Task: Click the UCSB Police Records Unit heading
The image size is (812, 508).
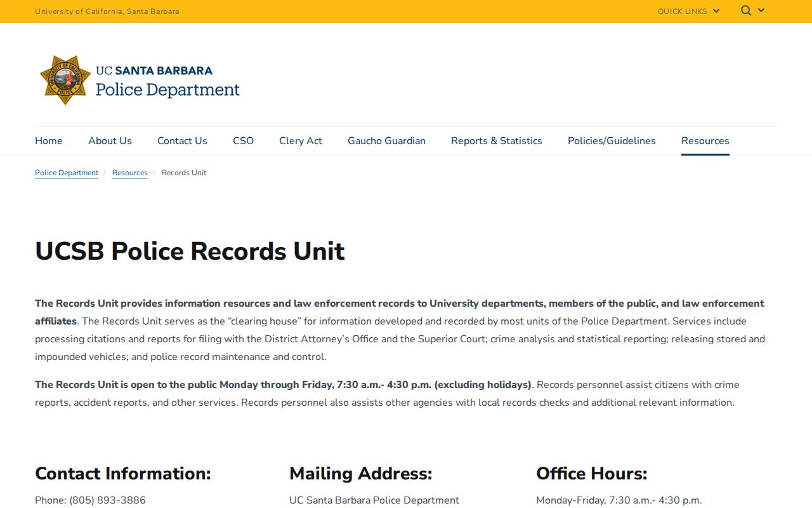Action: tap(190, 251)
